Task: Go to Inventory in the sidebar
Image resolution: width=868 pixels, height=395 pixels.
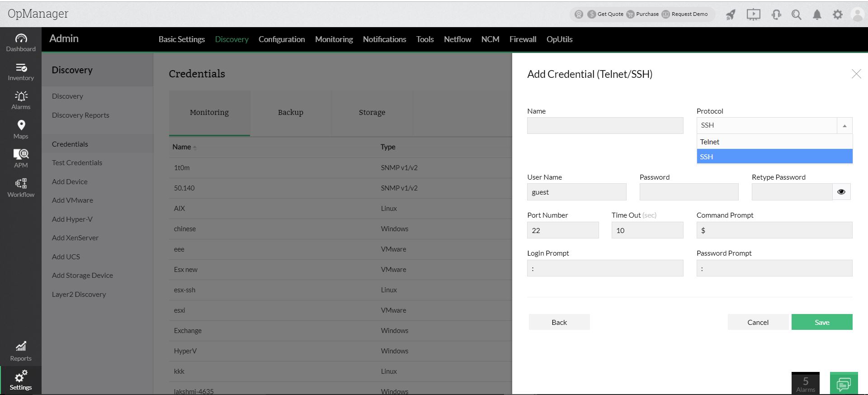Action: (x=21, y=72)
